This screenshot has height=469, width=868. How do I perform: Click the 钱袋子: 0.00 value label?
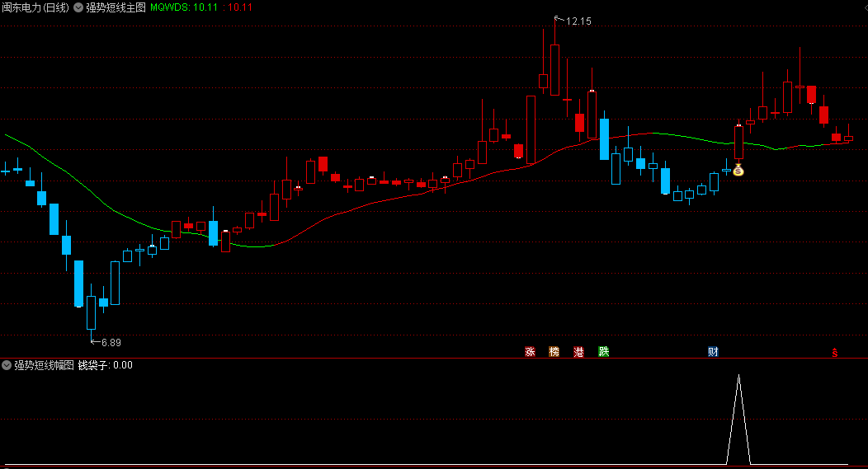(105, 365)
